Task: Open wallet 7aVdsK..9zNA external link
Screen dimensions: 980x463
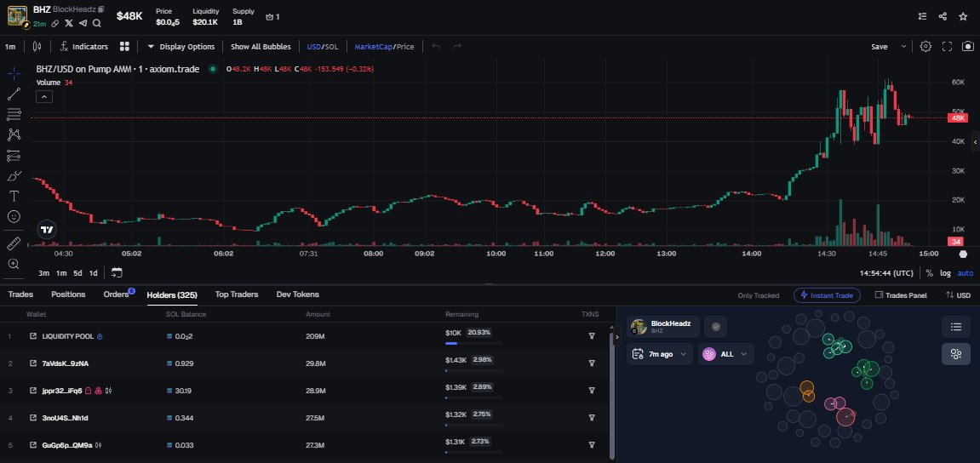Action: click(x=33, y=363)
